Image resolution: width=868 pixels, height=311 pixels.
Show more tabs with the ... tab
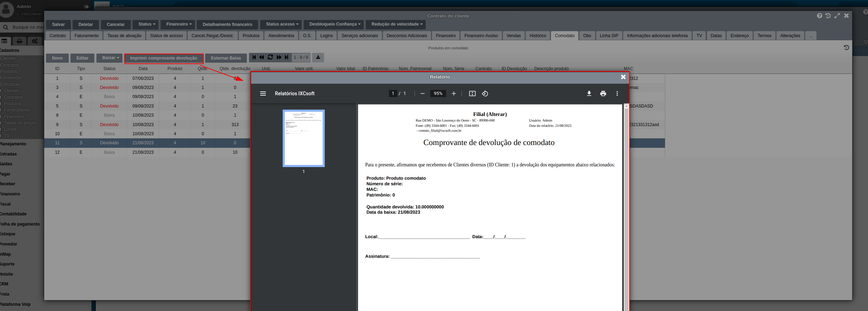810,36
